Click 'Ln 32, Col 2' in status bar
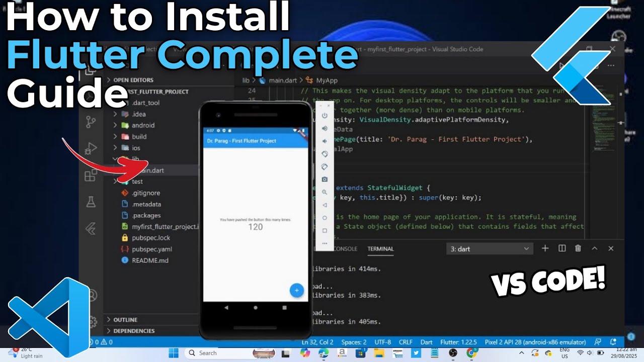 tap(317, 342)
